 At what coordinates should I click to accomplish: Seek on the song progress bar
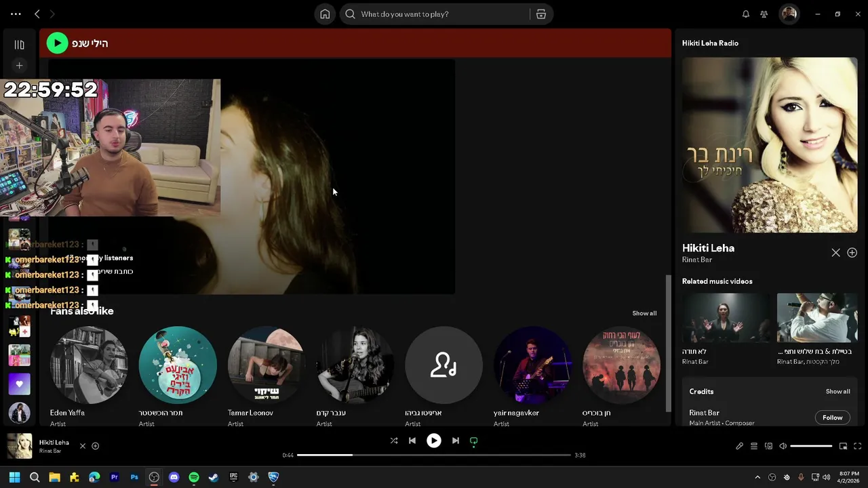pos(434,455)
